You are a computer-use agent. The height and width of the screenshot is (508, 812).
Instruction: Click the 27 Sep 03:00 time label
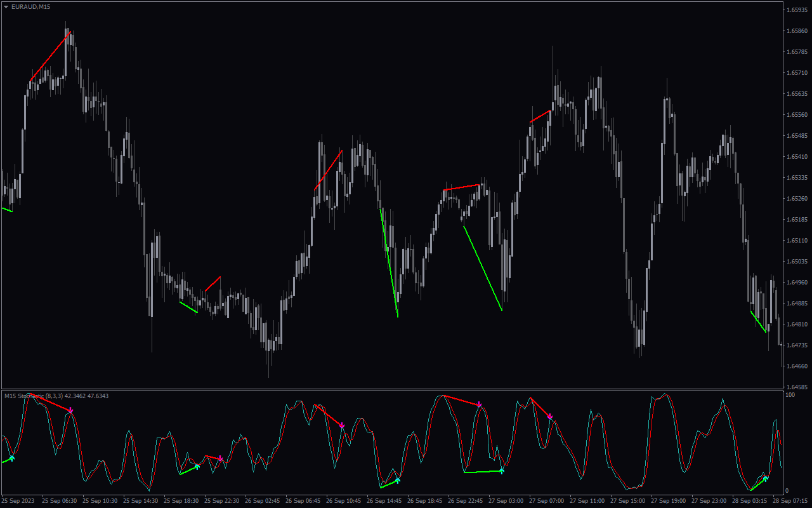506,501
